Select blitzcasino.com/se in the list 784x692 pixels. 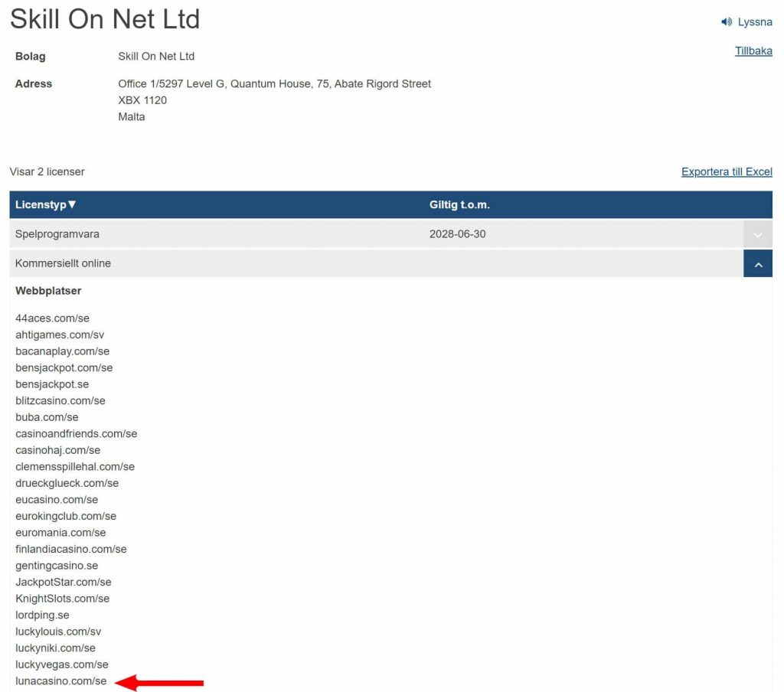click(x=60, y=400)
